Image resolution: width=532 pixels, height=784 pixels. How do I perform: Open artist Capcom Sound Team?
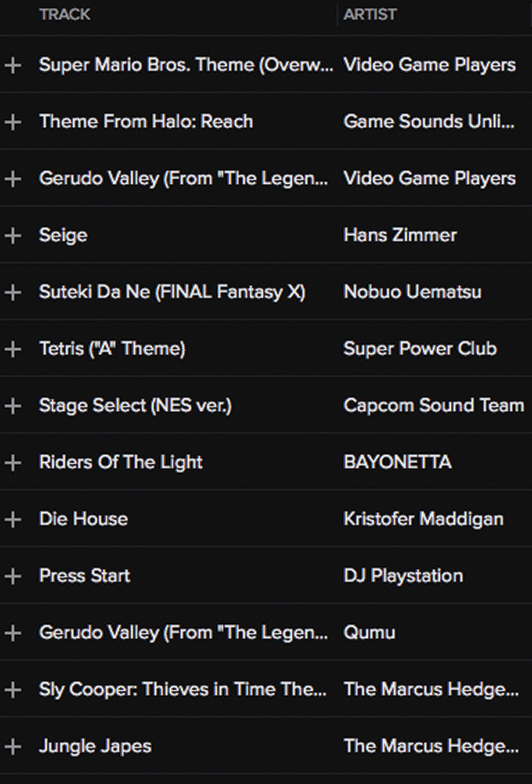(x=434, y=405)
